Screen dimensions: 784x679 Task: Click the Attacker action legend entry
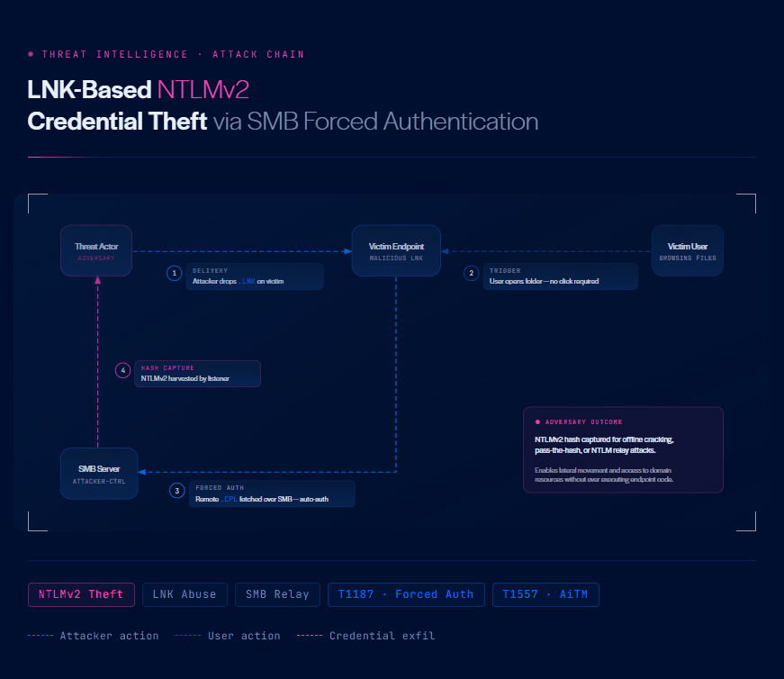point(94,636)
